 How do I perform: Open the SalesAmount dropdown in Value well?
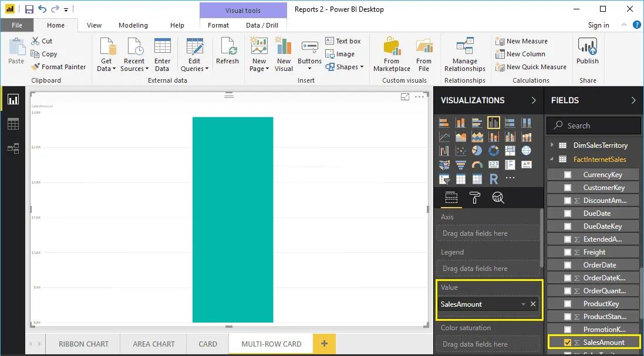pos(522,304)
